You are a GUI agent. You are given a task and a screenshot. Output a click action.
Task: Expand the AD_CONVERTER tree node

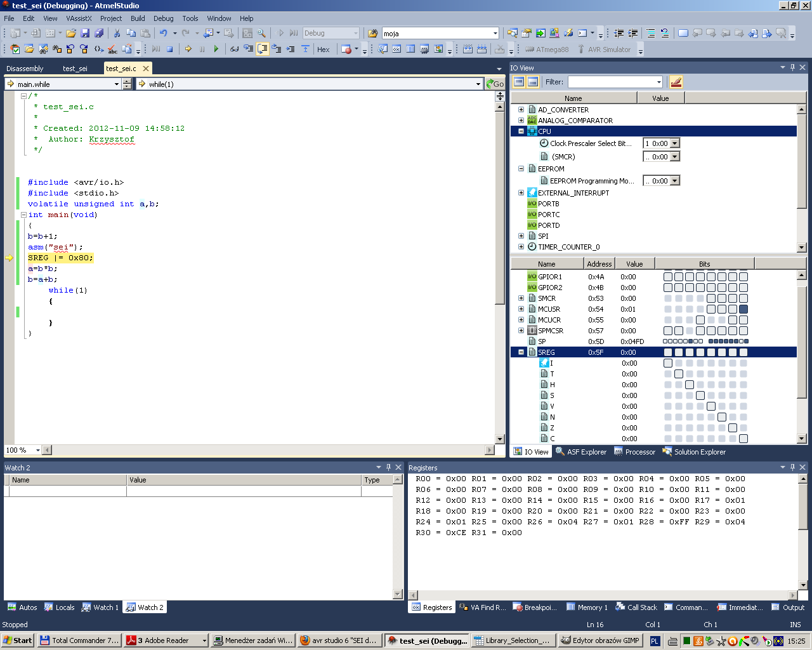[x=521, y=110]
